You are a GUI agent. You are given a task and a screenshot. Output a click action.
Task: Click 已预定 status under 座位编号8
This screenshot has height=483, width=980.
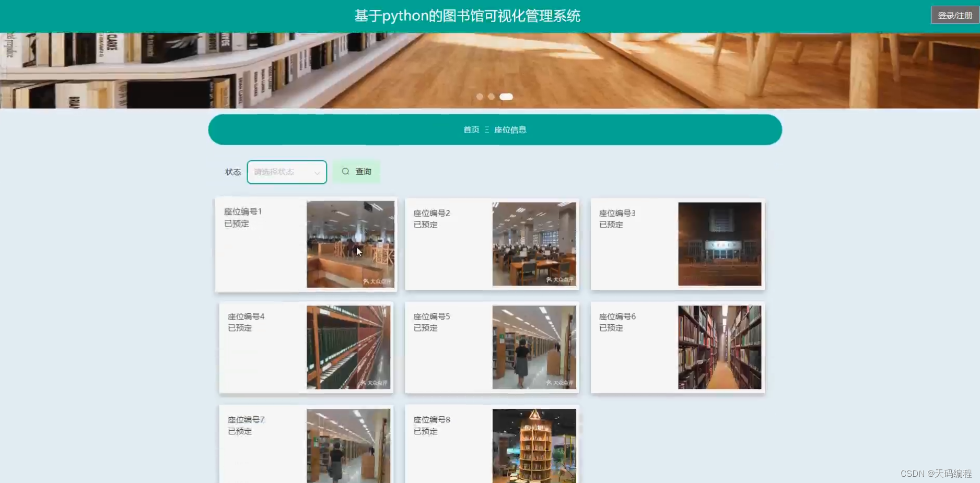click(x=425, y=431)
